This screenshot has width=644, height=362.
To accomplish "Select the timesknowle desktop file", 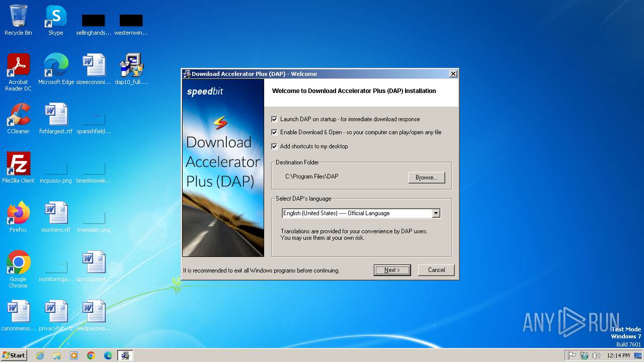I will pyautogui.click(x=94, y=172).
